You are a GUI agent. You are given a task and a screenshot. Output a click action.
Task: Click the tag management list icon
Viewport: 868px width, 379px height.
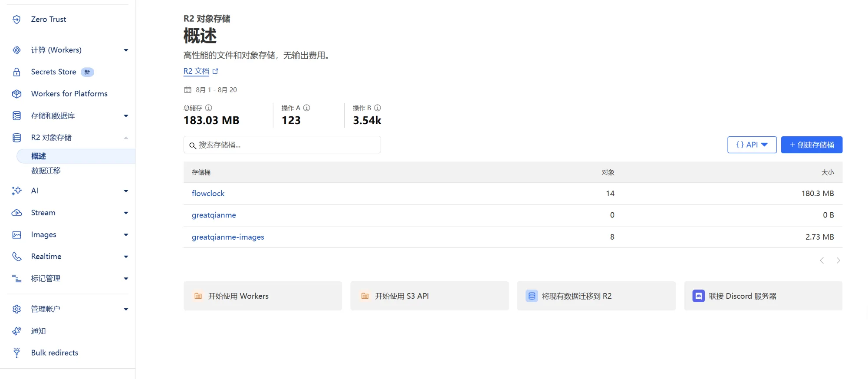[16, 279]
